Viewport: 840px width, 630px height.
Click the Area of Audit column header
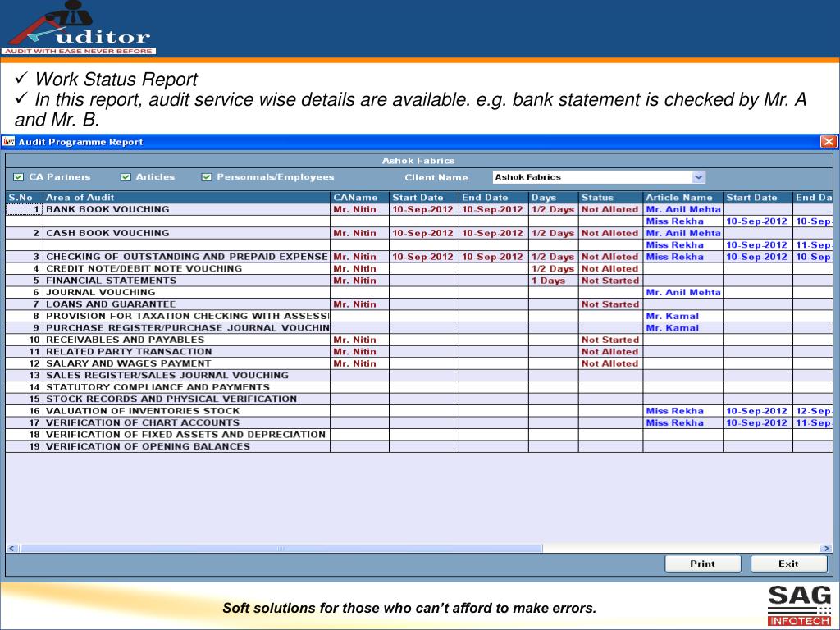186,198
